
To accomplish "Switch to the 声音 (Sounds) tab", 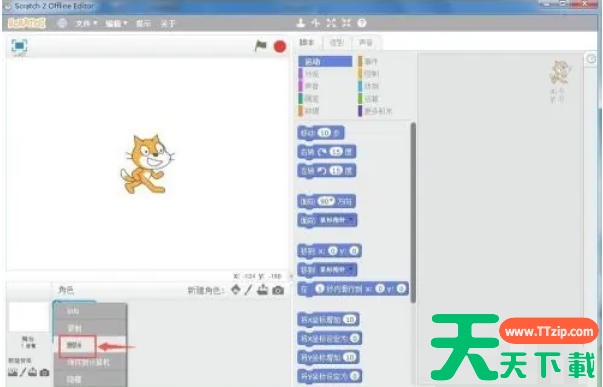I will (x=366, y=42).
